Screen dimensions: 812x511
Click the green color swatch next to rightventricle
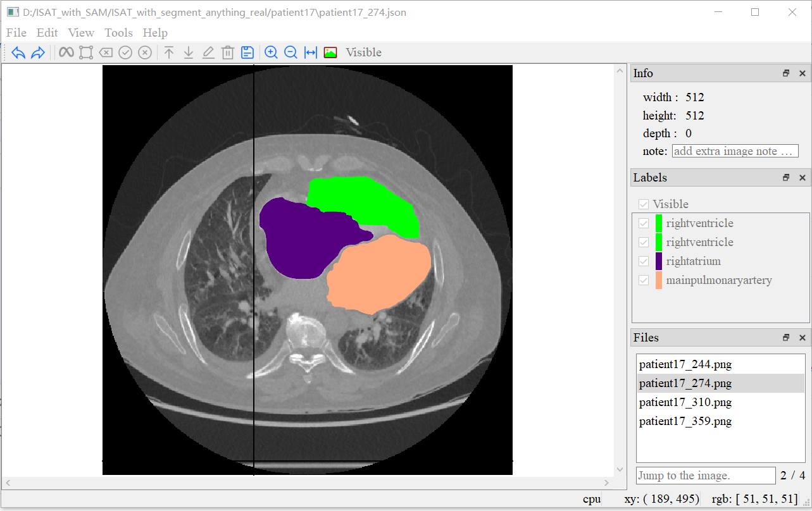(x=658, y=223)
